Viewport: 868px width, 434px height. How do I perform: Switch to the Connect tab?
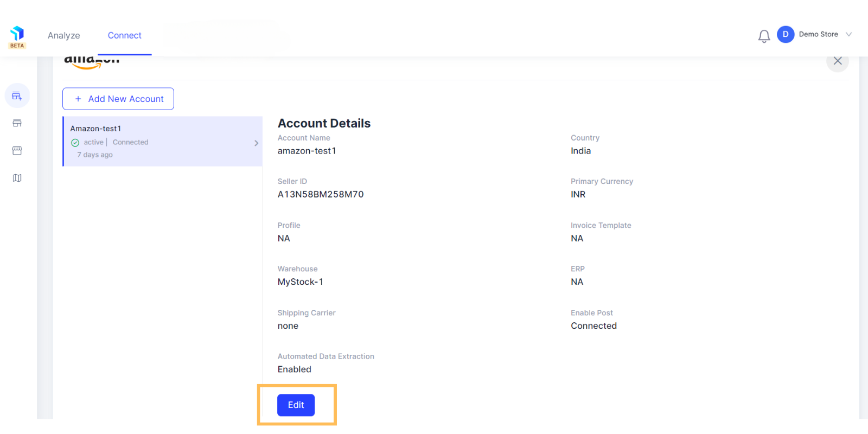[x=124, y=35]
